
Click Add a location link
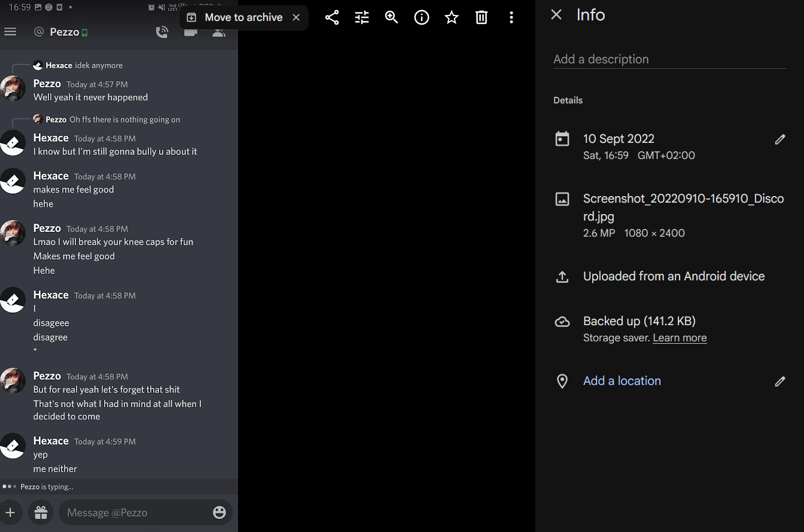[622, 381]
